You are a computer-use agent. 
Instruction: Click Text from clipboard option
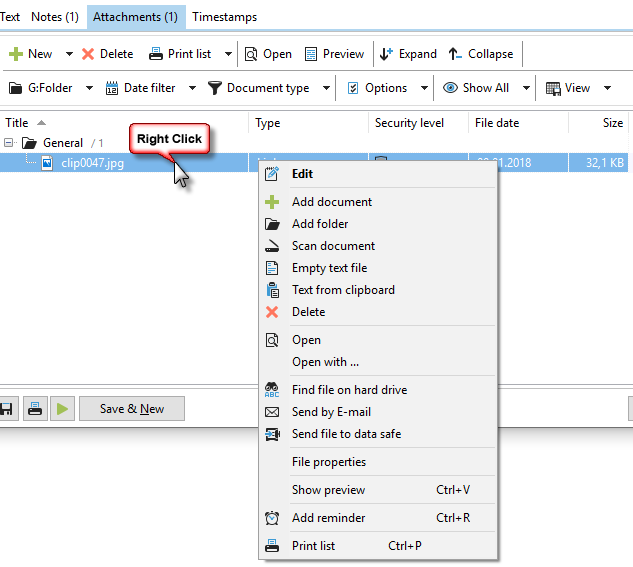343,290
